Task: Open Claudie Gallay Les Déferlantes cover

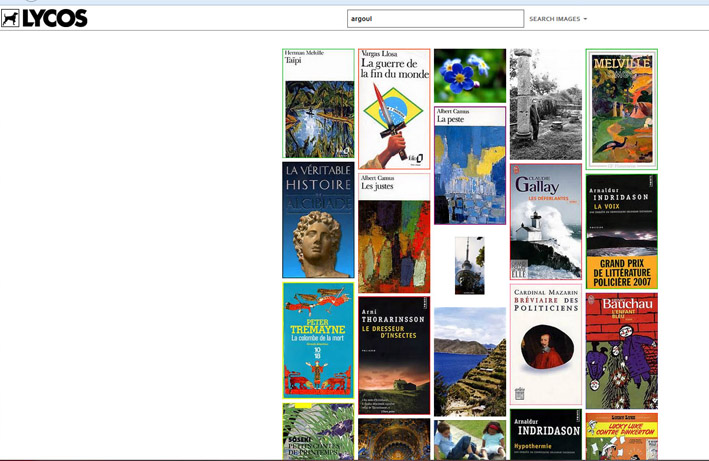Action: pyautogui.click(x=545, y=222)
